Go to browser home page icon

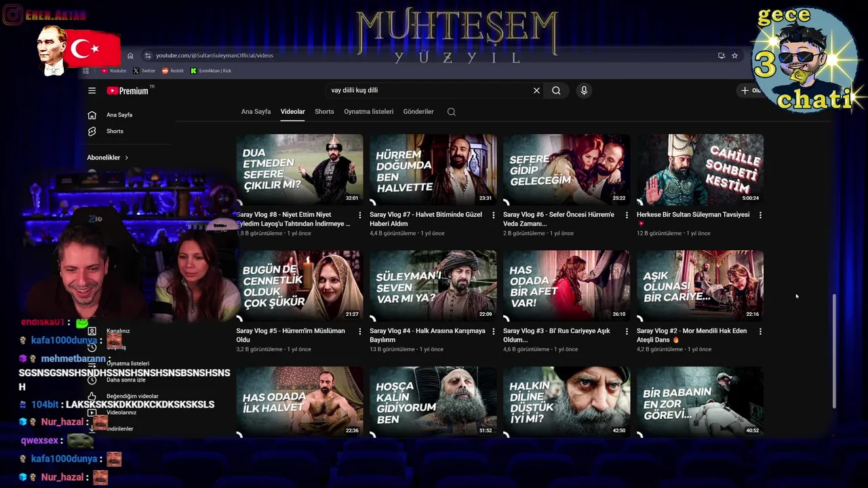tap(130, 56)
